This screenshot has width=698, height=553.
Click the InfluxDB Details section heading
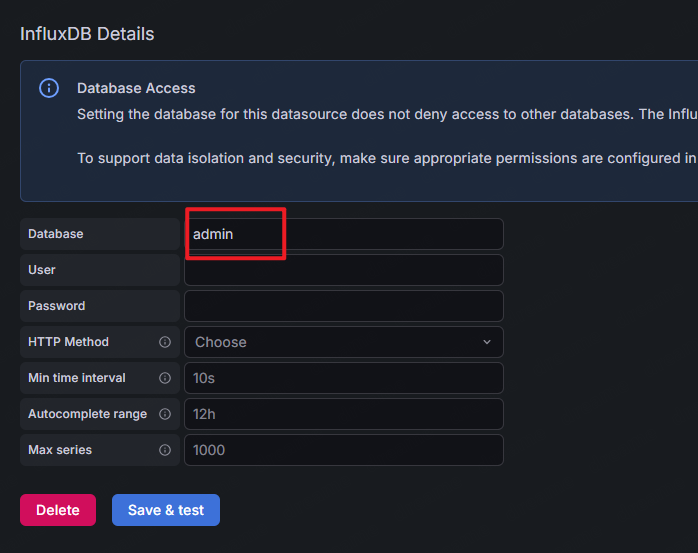87,34
